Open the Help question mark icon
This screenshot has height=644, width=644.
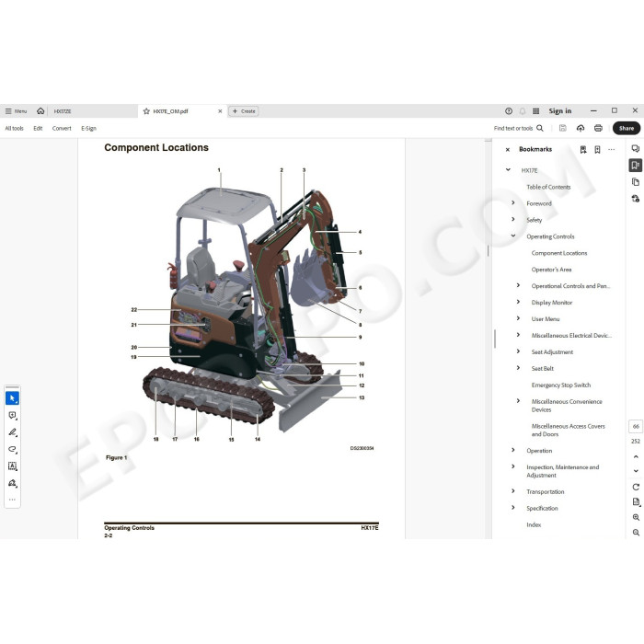click(509, 111)
